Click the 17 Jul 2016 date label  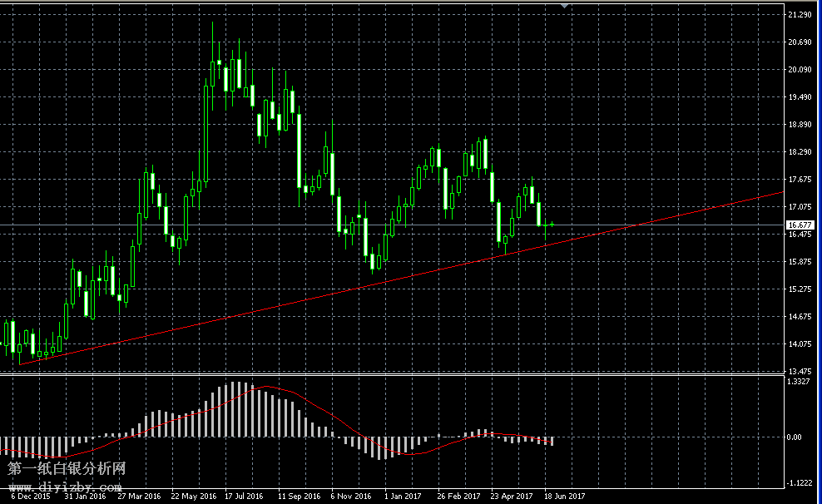click(244, 497)
